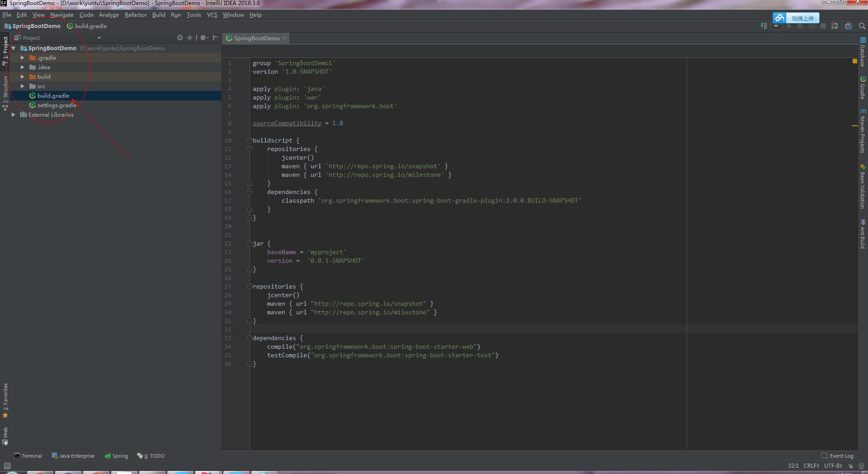Open the File menu

pyautogui.click(x=7, y=15)
